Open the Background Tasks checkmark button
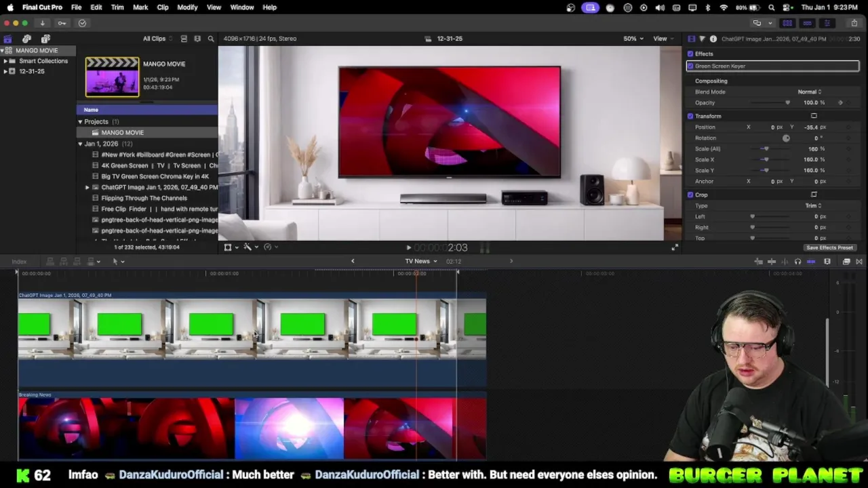868x488 pixels. (82, 23)
